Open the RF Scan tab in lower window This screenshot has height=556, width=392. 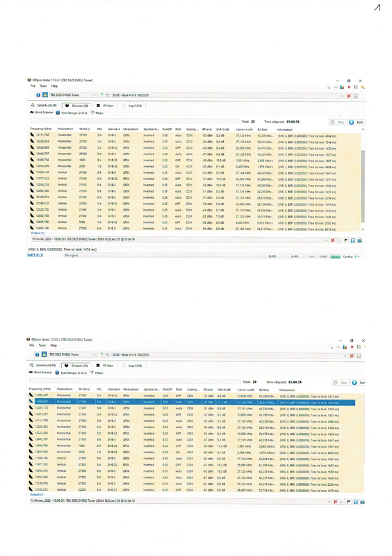pos(105,366)
